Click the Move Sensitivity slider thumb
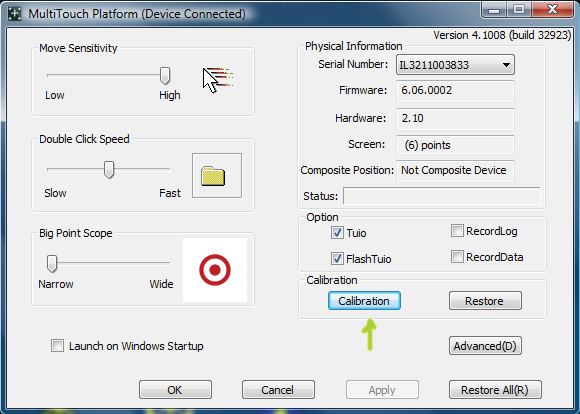 [x=165, y=76]
